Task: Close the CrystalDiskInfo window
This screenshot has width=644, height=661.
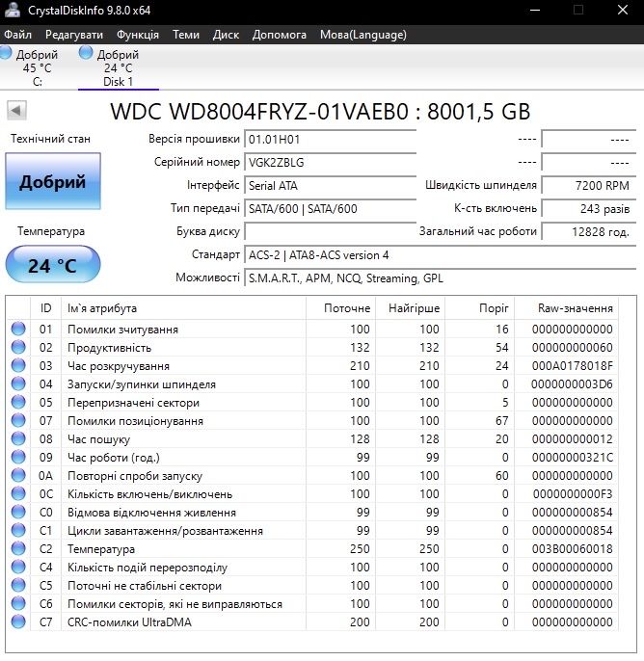Action: pyautogui.click(x=623, y=10)
